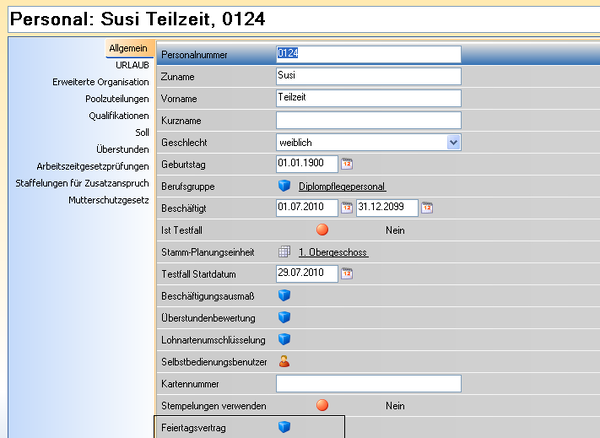This screenshot has width=600, height=438.
Task: Click the Selbstbedienungsbenutzer user icon
Action: [284, 362]
